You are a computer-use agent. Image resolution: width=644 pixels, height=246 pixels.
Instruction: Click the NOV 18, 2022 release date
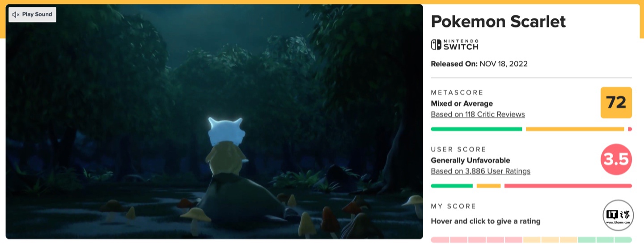coord(503,64)
